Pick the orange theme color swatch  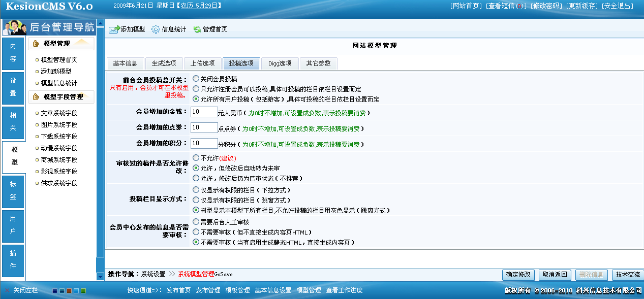pyautogui.click(x=69, y=291)
